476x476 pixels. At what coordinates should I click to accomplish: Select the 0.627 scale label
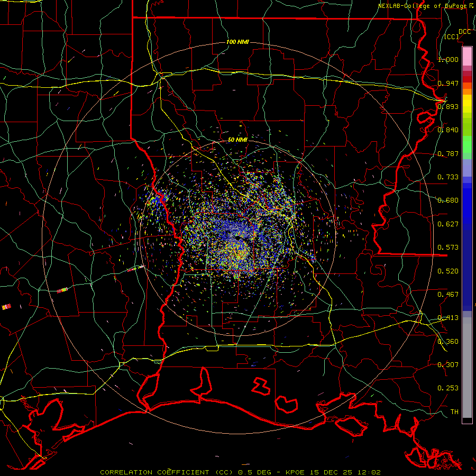(x=448, y=224)
